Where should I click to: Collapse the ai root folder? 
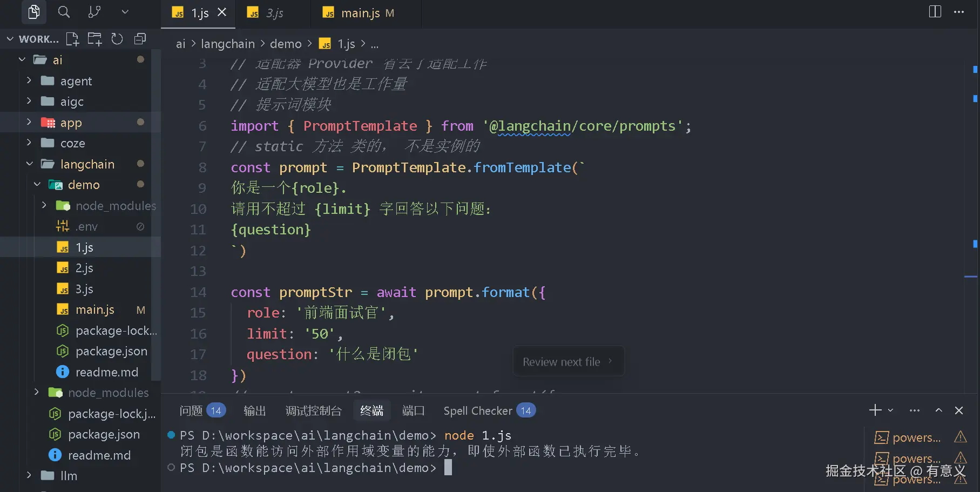coord(22,59)
